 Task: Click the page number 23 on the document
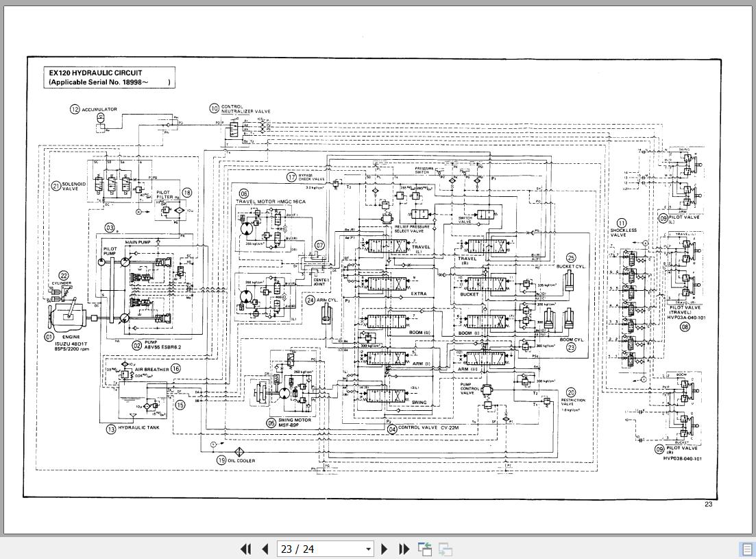pyautogui.click(x=708, y=504)
